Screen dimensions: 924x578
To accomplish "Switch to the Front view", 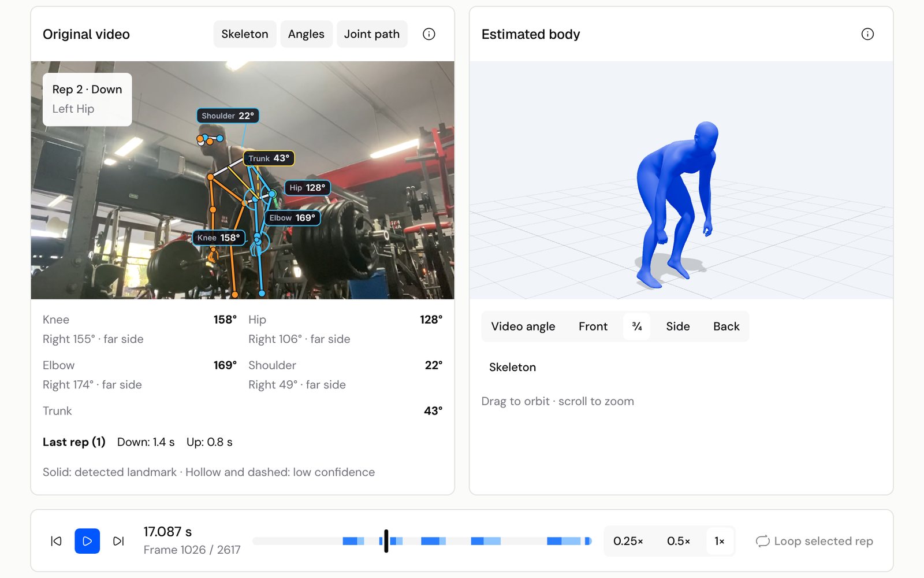I will (593, 327).
